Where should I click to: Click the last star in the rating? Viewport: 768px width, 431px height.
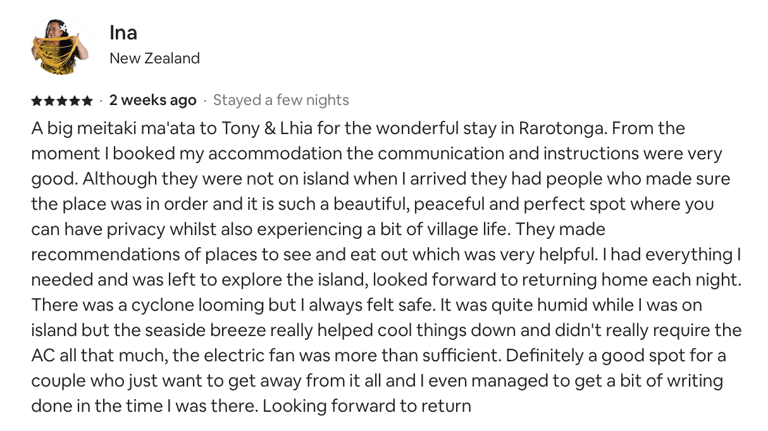[87, 101]
